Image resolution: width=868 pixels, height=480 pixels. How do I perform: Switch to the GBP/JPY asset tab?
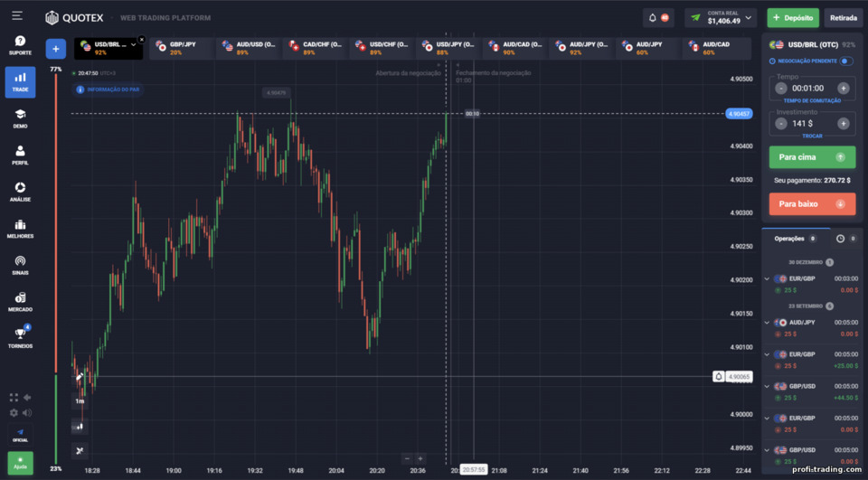coord(182,48)
